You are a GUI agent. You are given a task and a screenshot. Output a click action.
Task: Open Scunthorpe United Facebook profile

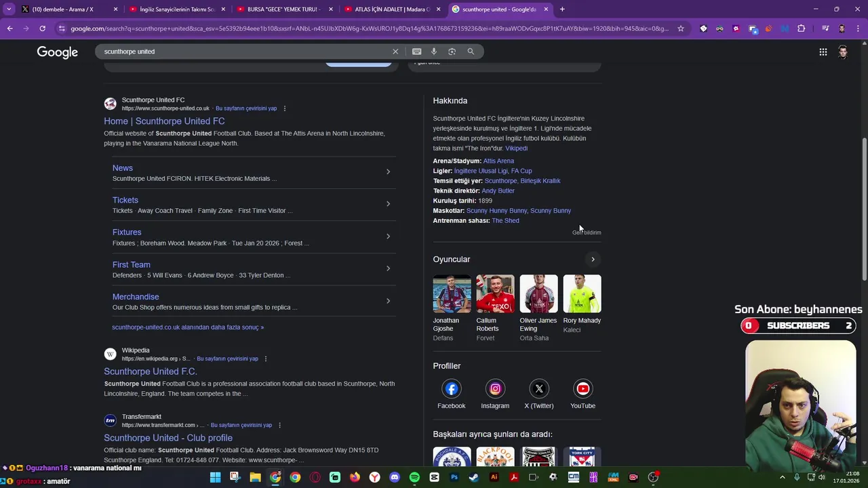pos(451,389)
